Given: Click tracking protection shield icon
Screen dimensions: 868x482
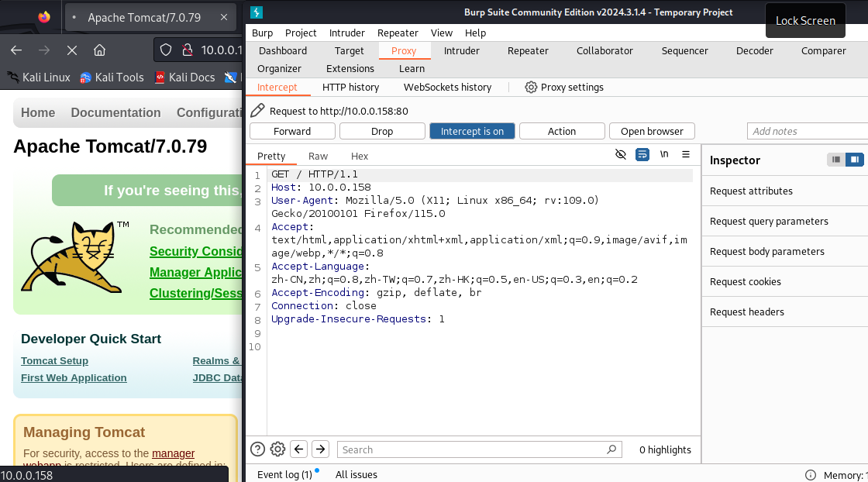Looking at the screenshot, I should coord(166,50).
